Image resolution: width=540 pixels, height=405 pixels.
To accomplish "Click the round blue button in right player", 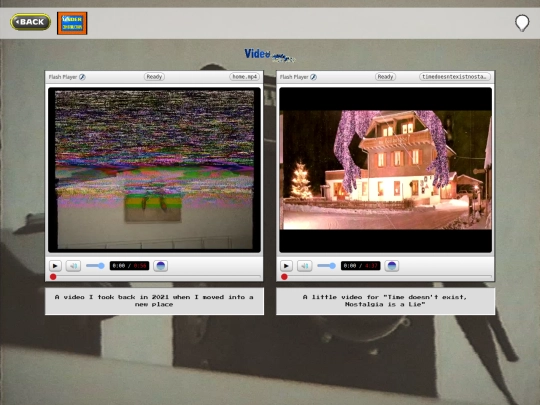I will pos(392,266).
